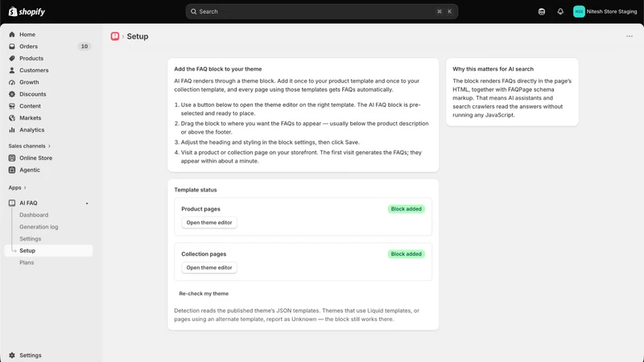Click the NSS store avatar
This screenshot has width=644, height=362.
[x=579, y=11]
